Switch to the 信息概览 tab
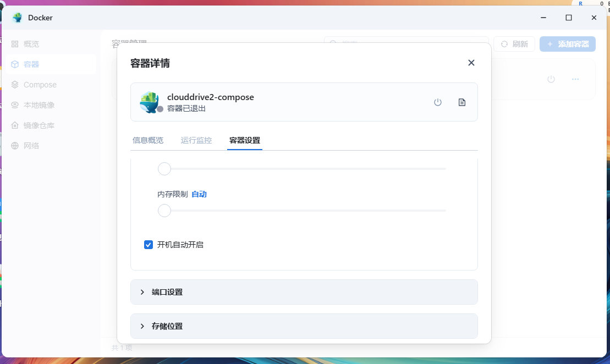This screenshot has width=610, height=364. pyautogui.click(x=148, y=140)
